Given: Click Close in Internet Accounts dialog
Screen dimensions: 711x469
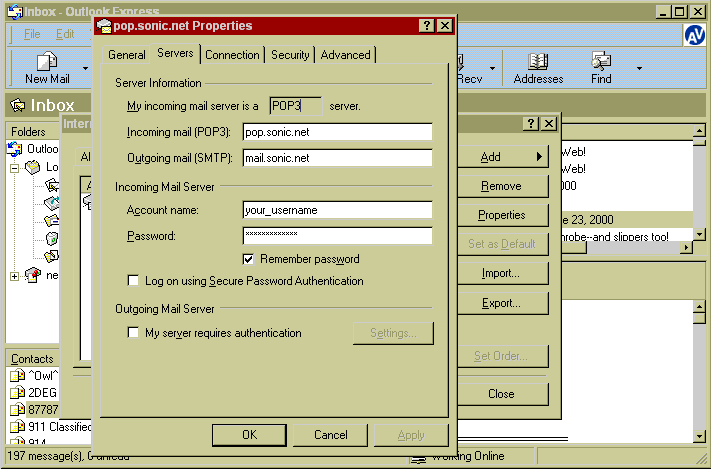Looking at the screenshot, I should [x=502, y=394].
